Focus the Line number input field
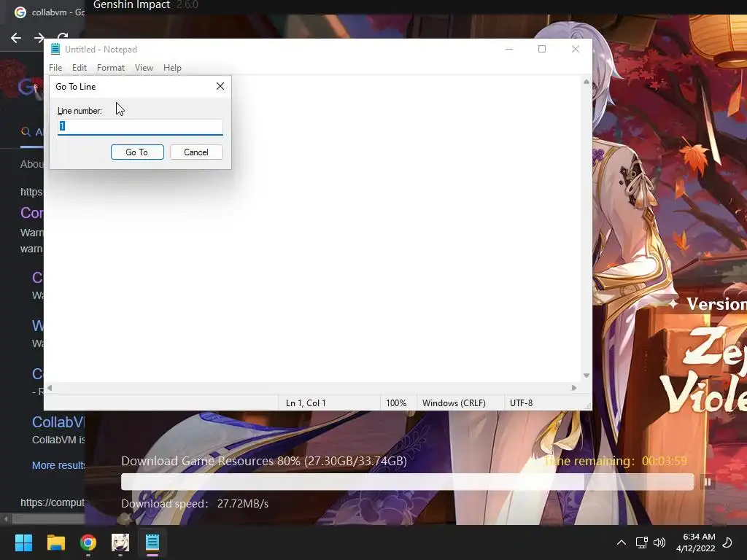The height and width of the screenshot is (560, 747). click(140, 127)
